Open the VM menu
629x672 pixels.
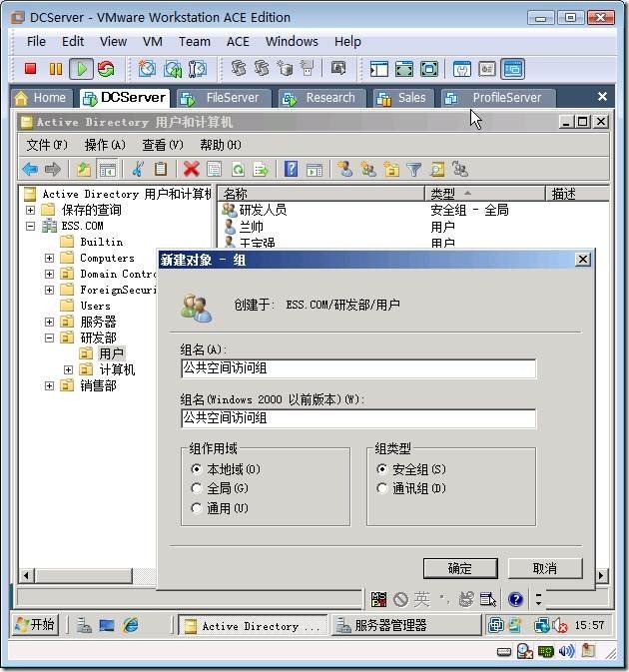pos(153,42)
